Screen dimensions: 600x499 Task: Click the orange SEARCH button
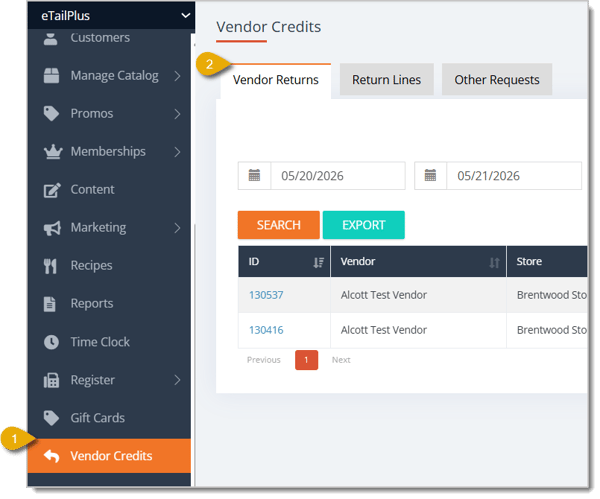tap(279, 225)
